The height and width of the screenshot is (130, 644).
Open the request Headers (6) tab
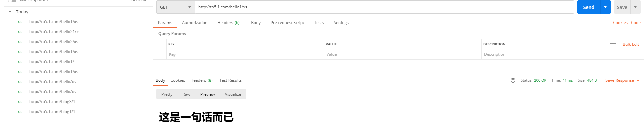point(228,23)
